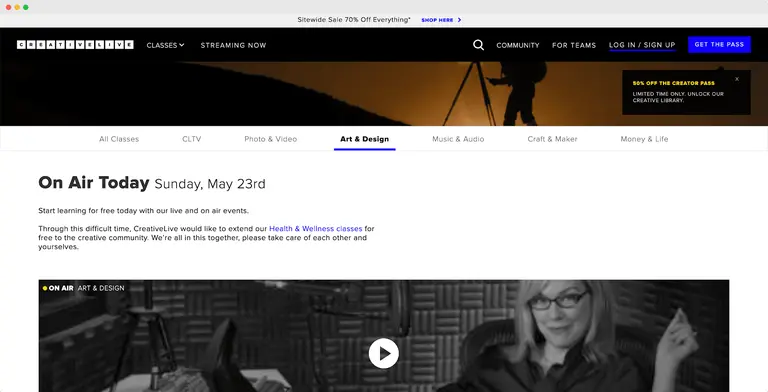Click the Sitewide Sale 70% Off text

tap(354, 20)
